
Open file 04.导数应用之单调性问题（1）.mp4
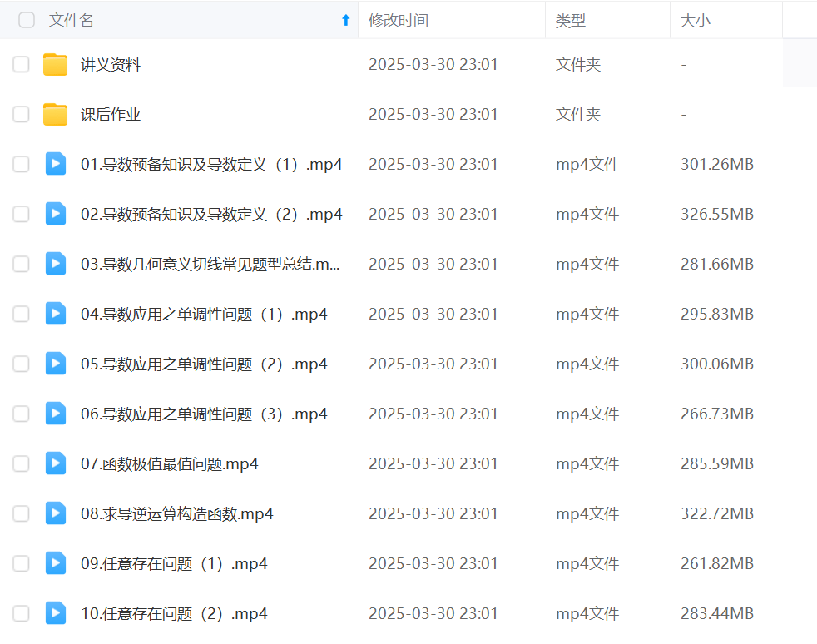click(x=204, y=315)
